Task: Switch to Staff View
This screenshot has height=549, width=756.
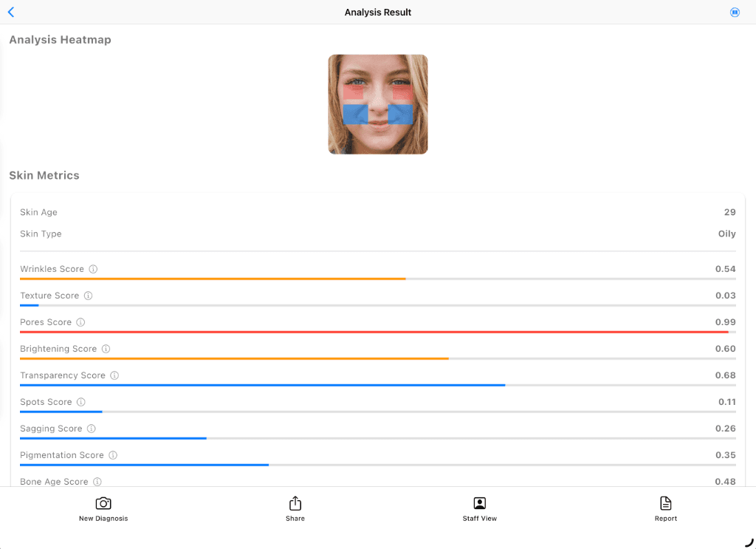Action: click(480, 508)
